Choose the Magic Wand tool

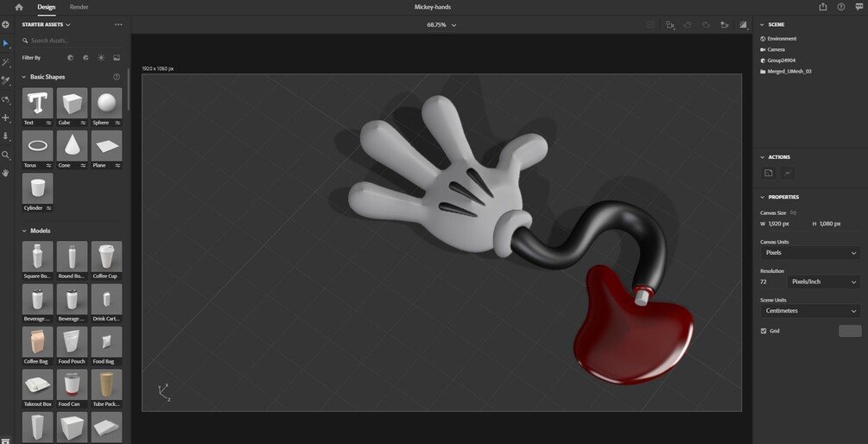pyautogui.click(x=5, y=62)
